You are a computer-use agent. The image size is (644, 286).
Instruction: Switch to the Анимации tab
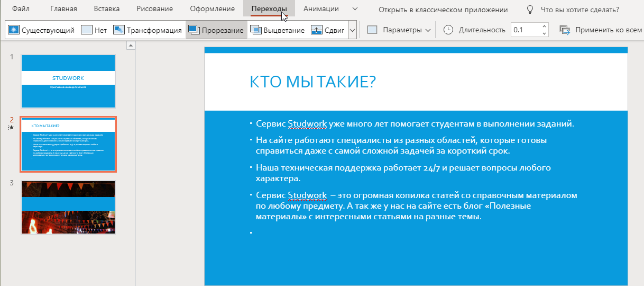coord(321,9)
